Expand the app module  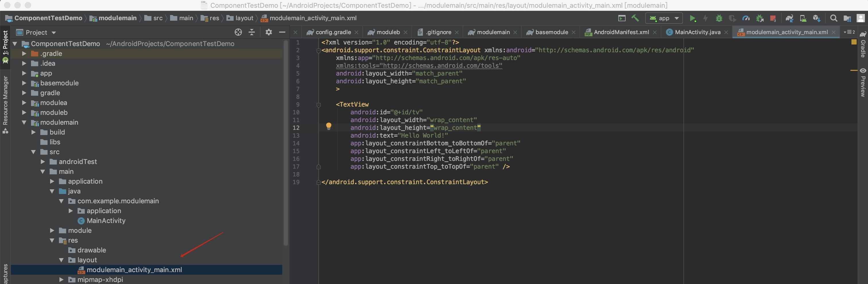[x=24, y=73]
